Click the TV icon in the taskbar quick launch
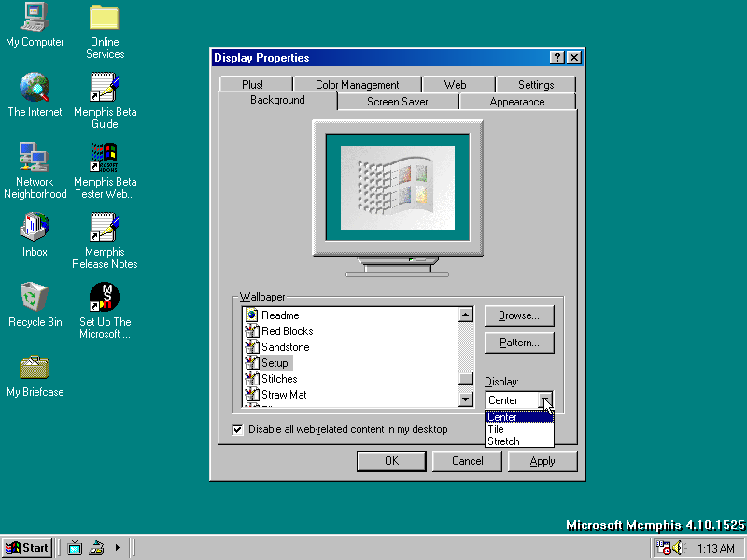 pos(75,548)
